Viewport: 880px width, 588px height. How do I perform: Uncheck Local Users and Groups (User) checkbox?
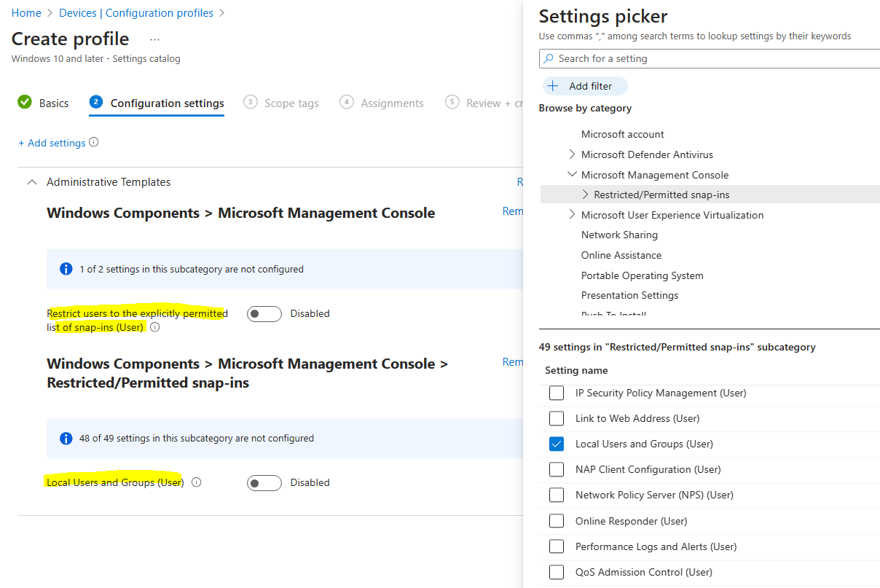(557, 444)
